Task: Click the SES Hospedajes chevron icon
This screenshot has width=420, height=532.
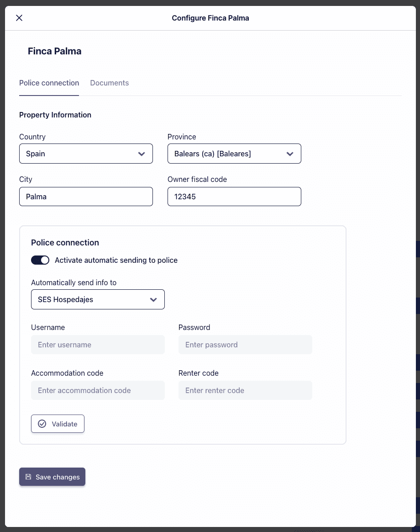Action: tap(153, 300)
